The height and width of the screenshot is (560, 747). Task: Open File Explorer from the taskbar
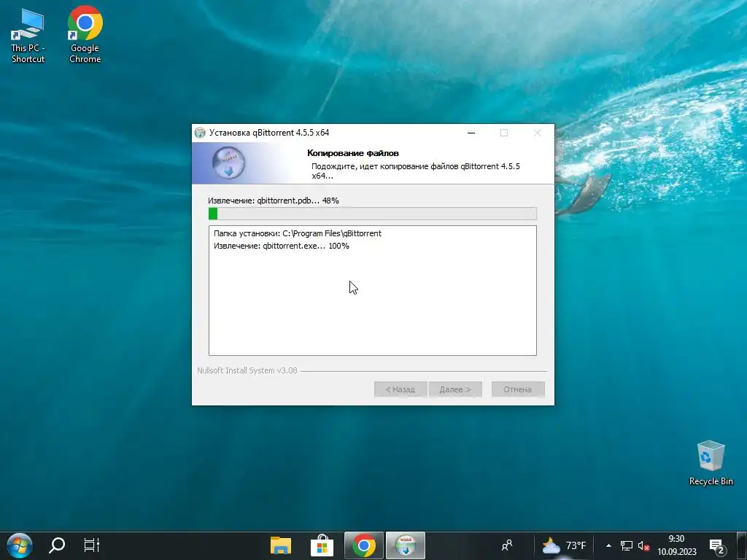(x=281, y=545)
